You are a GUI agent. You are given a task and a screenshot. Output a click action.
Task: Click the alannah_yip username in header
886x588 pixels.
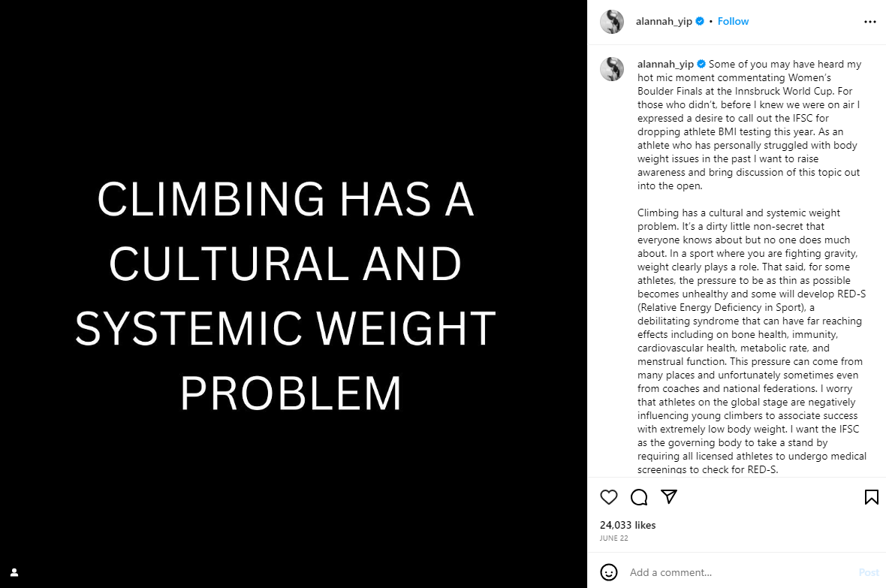(664, 21)
